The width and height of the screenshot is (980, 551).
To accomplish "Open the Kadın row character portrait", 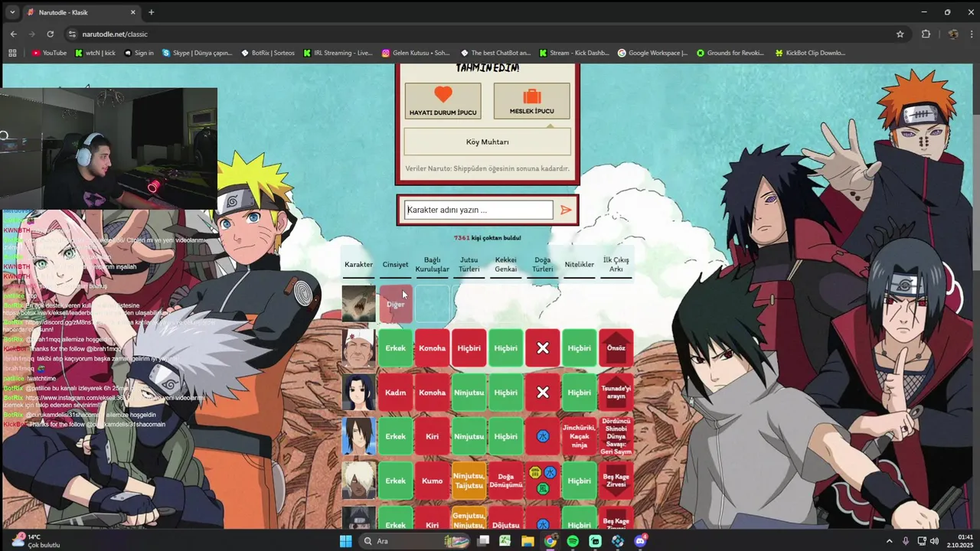I will click(358, 393).
